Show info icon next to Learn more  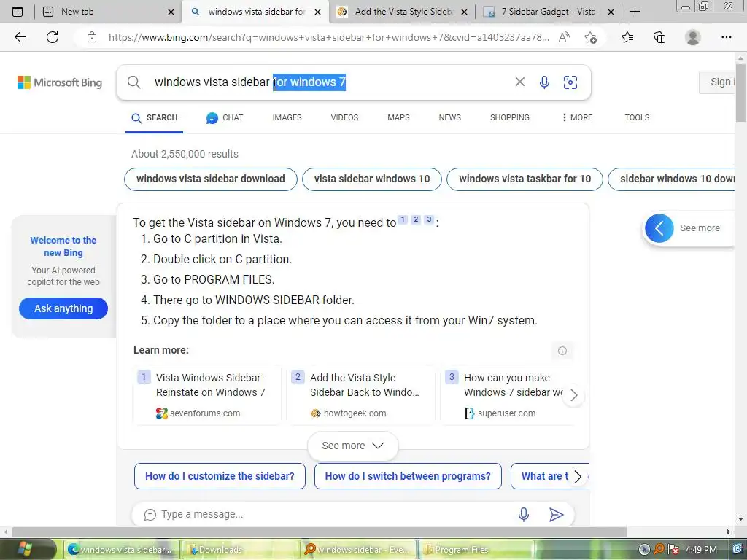click(562, 351)
